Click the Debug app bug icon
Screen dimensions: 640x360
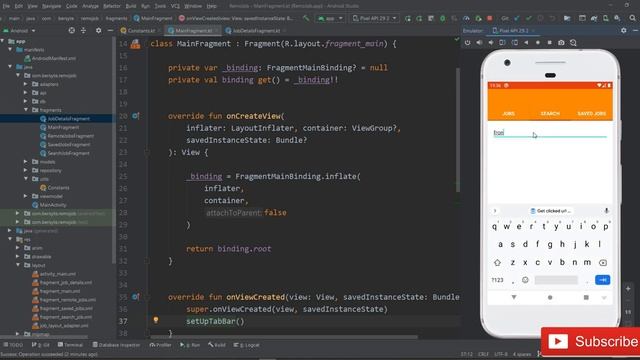pyautogui.click(x=442, y=18)
